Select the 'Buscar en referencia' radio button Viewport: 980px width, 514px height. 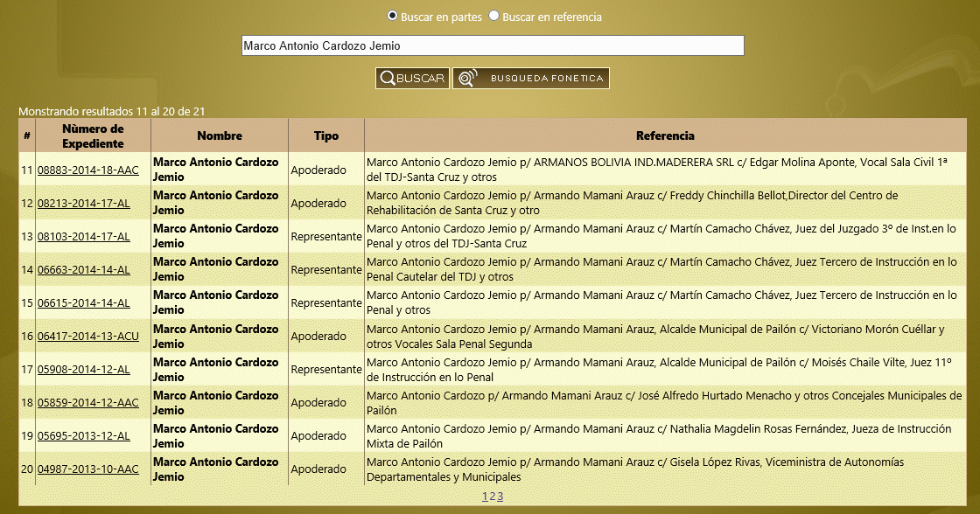tap(494, 16)
